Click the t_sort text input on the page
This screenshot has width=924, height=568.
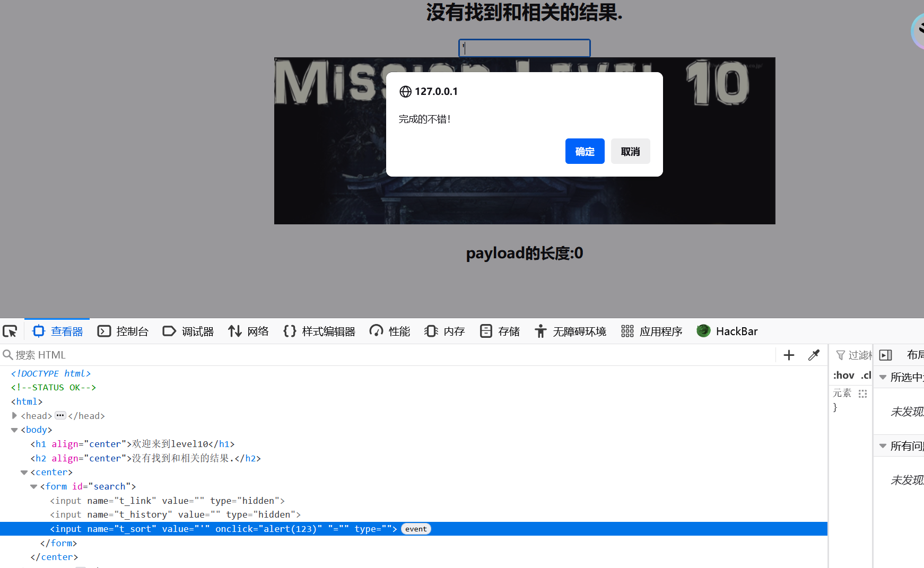coord(525,48)
